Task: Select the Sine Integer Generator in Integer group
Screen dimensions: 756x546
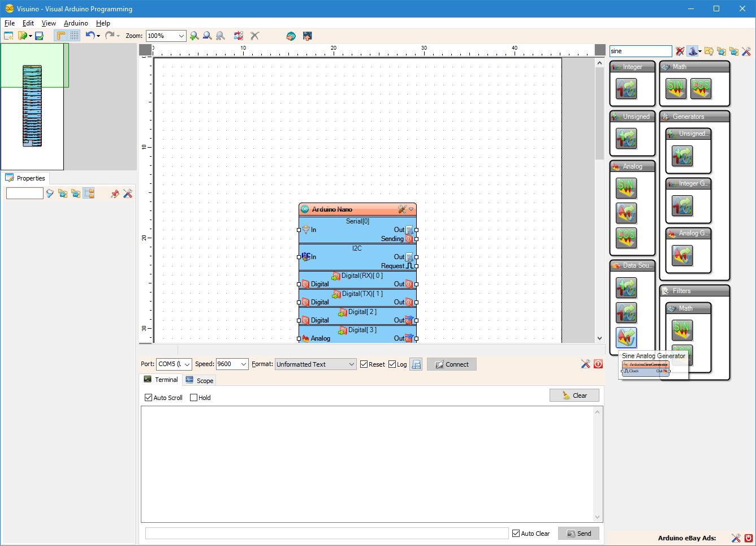Action: point(626,88)
